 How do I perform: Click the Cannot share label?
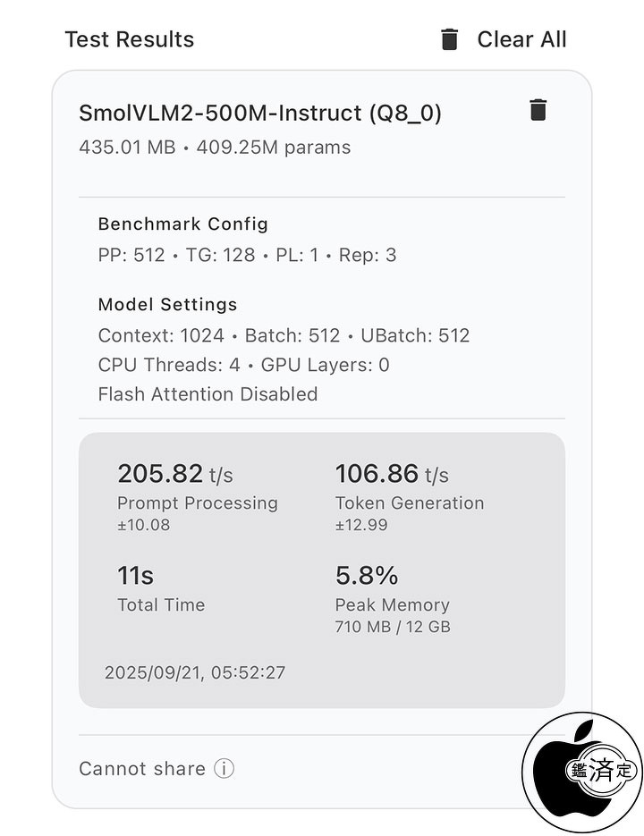tap(142, 768)
